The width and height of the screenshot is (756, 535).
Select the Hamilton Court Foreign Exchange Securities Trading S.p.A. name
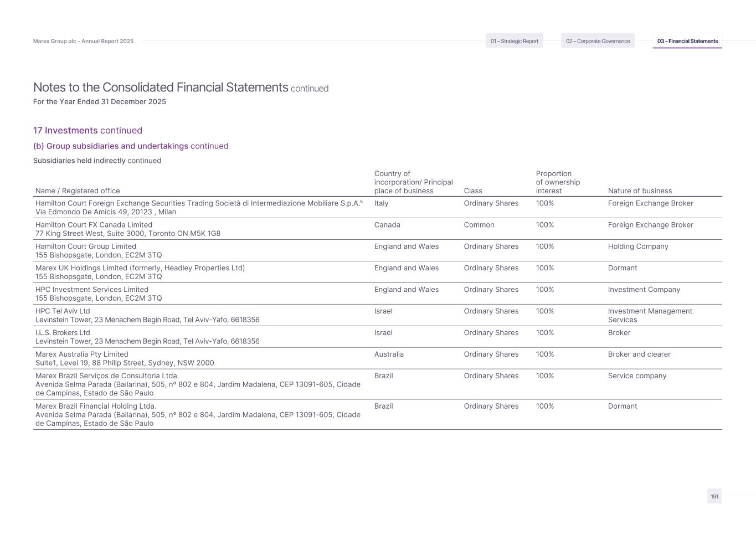point(199,203)
